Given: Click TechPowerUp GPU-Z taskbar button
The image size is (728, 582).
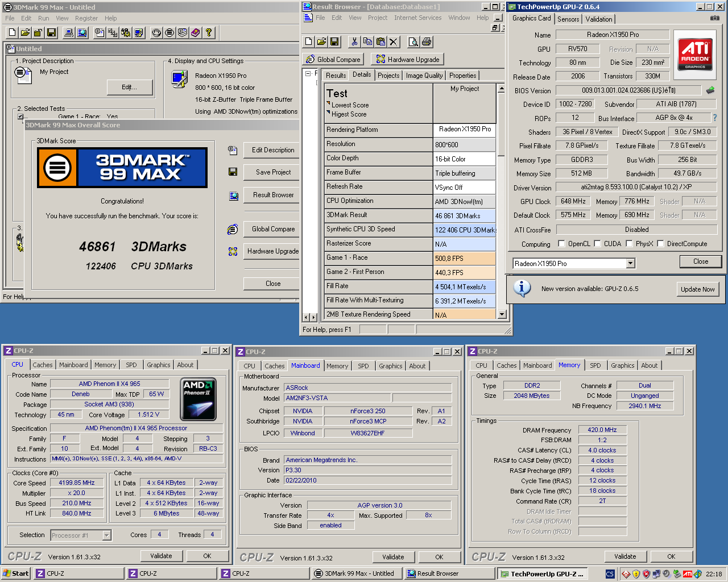Looking at the screenshot, I should point(543,574).
